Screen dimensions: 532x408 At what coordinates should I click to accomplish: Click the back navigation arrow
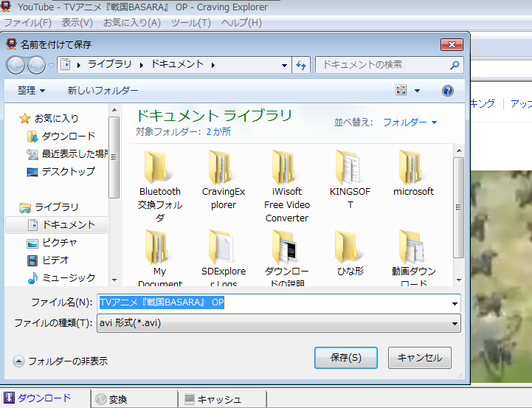[15, 65]
